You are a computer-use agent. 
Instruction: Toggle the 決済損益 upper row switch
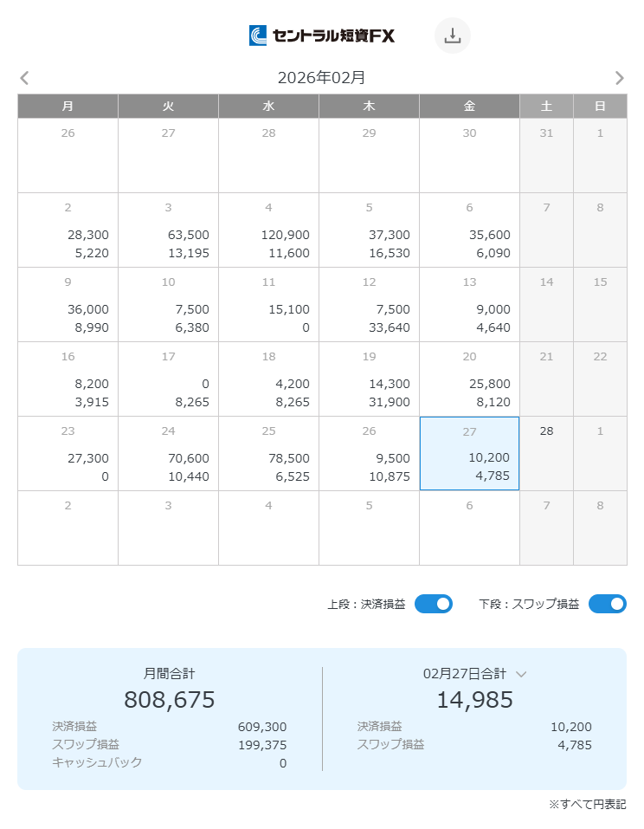click(433, 604)
